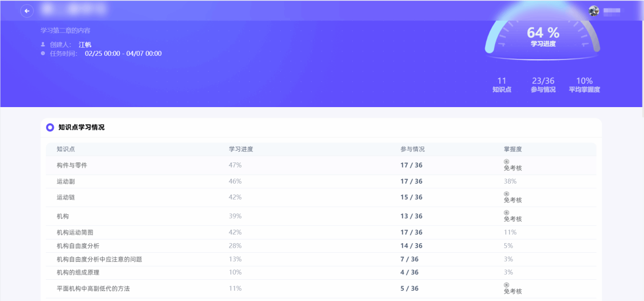Click the 10% 平均掌握度 statistic
The image size is (644, 301).
tap(584, 84)
